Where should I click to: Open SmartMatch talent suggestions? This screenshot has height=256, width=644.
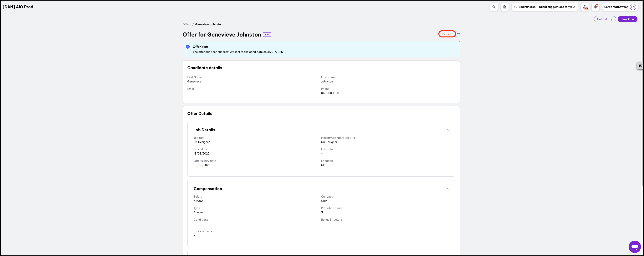point(544,7)
